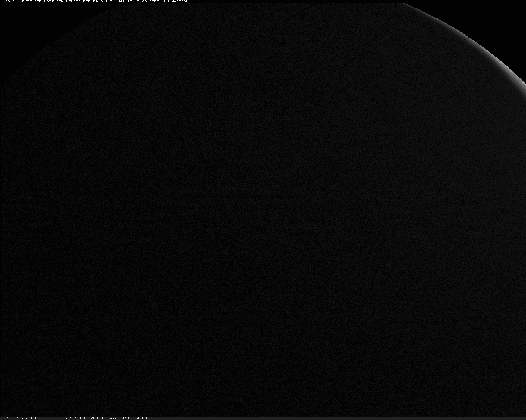Click the '04.00' value in the bottom line

coord(141,418)
